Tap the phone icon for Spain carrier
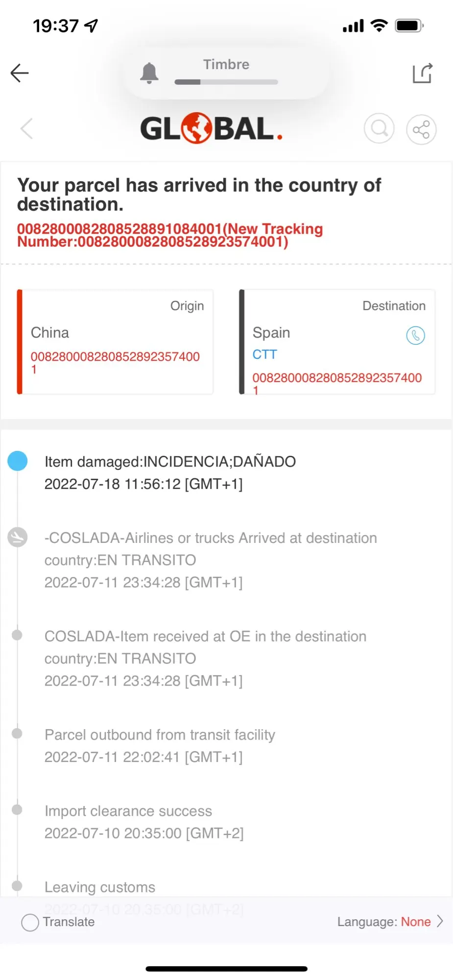Screen dimensions: 453x980 415,336
